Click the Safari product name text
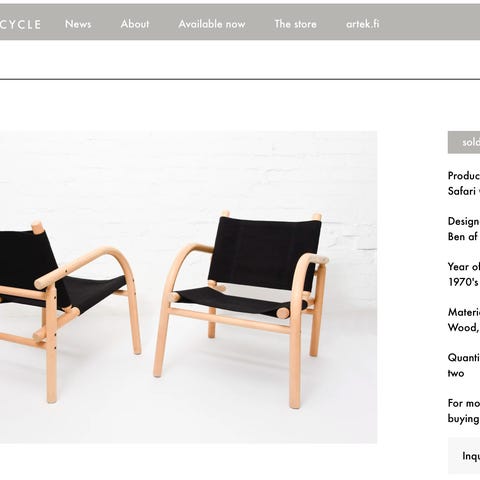480x480 pixels. coord(463,191)
